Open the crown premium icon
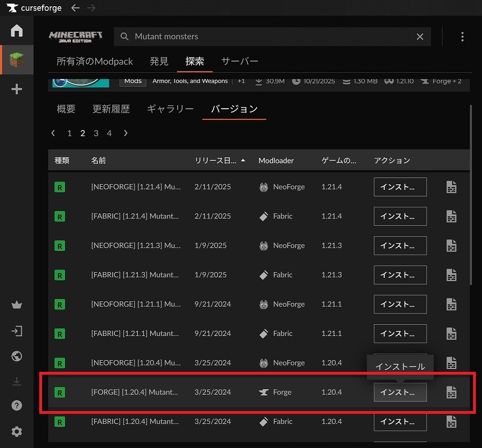The image size is (482, 448). coord(17,305)
